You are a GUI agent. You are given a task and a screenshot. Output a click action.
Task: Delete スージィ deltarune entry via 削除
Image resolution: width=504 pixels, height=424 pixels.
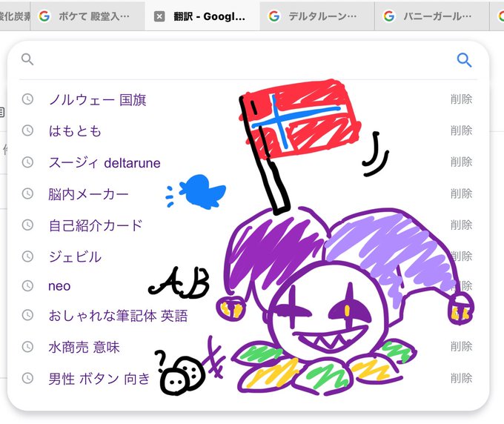(x=461, y=162)
